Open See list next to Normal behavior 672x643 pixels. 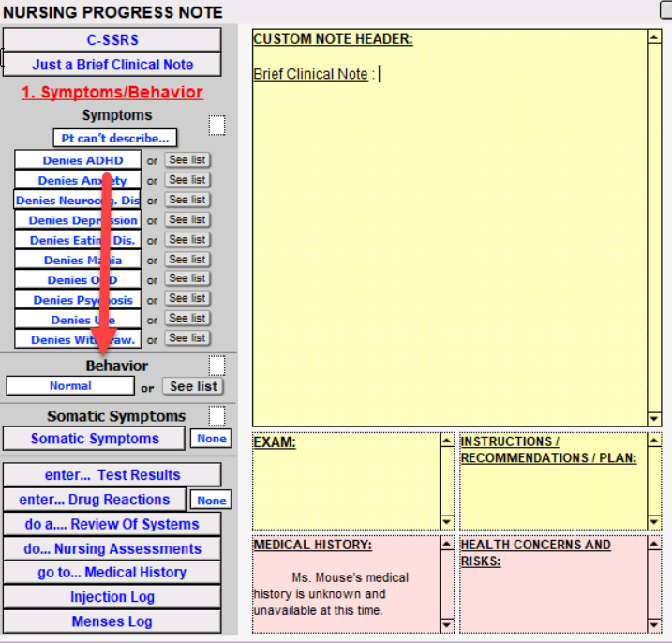[193, 386]
